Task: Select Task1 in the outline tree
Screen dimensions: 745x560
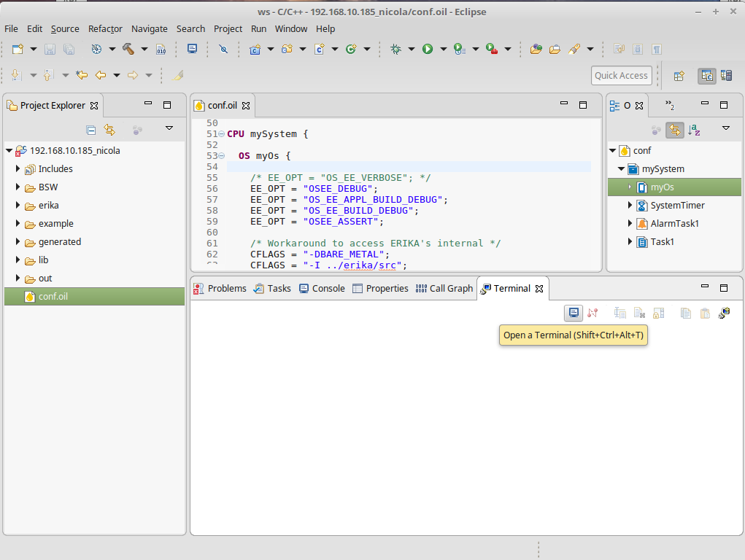Action: point(662,242)
